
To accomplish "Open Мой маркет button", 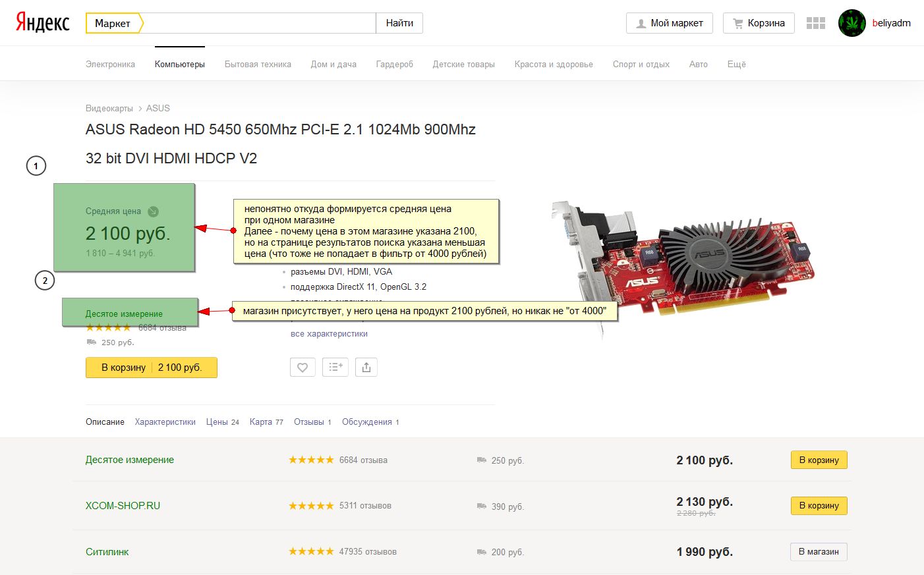I will [x=670, y=23].
